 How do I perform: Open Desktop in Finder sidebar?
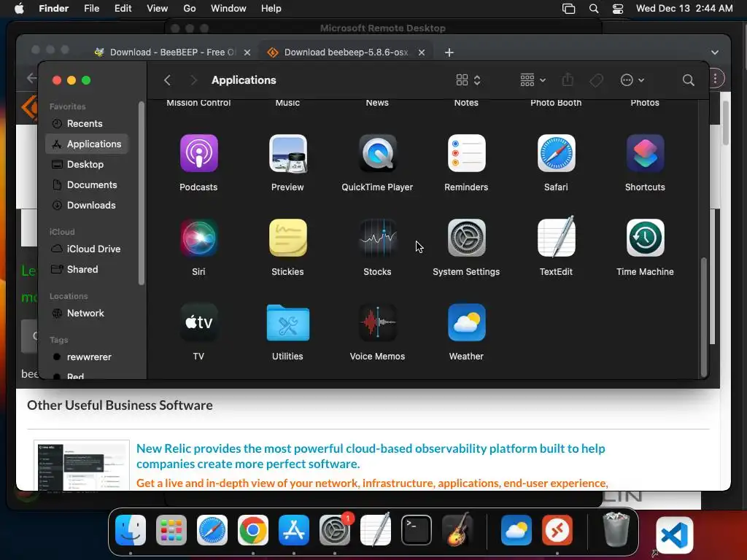(86, 164)
